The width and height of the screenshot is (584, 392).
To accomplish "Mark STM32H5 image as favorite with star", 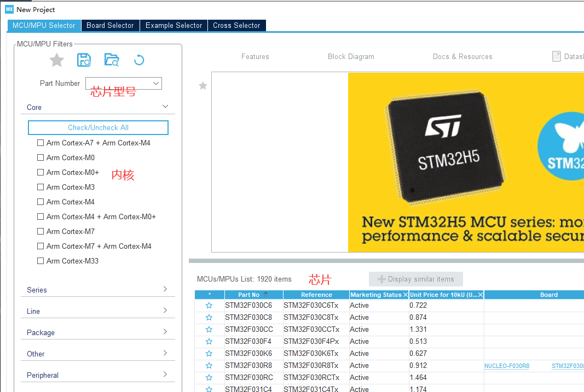I will [203, 86].
